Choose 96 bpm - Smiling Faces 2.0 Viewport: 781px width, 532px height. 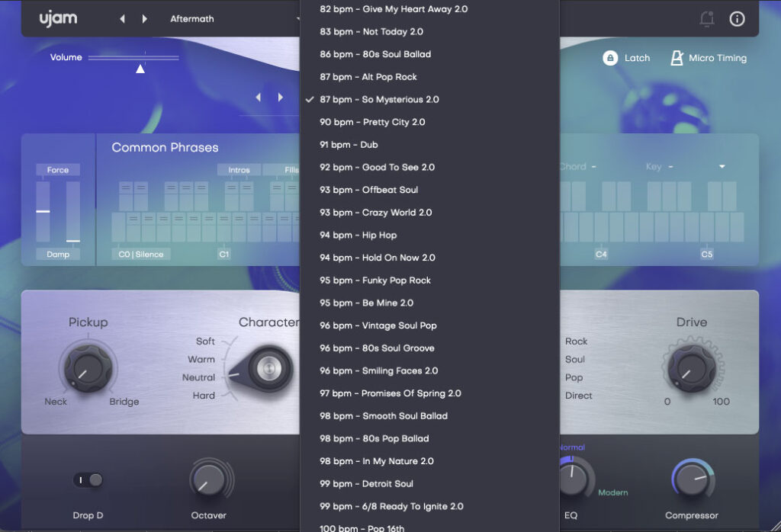[429, 370]
